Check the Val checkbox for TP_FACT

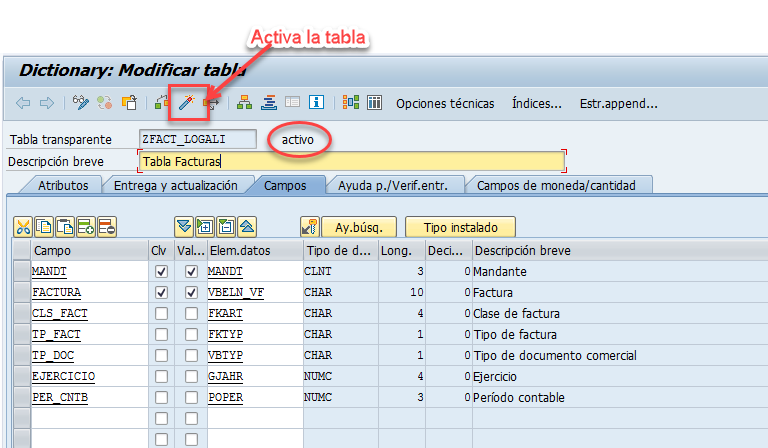point(192,335)
